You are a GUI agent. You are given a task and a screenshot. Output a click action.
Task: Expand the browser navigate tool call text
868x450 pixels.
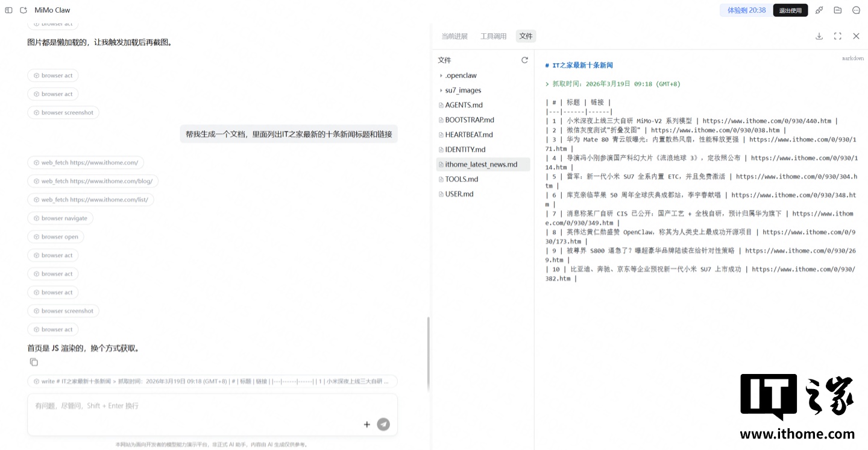tap(64, 218)
